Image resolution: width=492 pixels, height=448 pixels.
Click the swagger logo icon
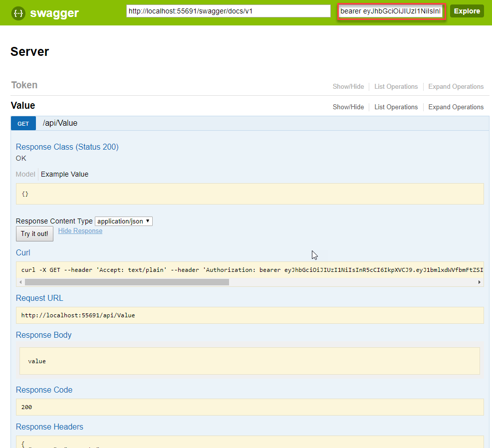pos(17,13)
